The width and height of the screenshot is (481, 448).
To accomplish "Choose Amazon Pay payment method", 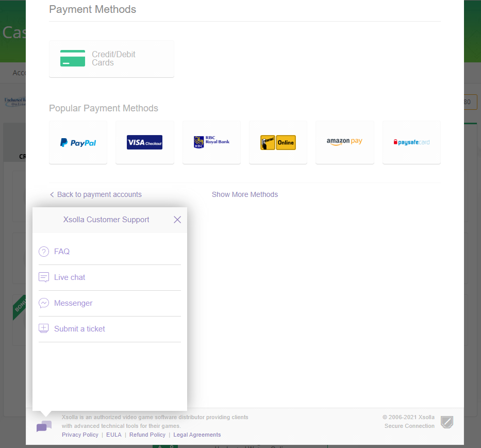I will (345, 142).
